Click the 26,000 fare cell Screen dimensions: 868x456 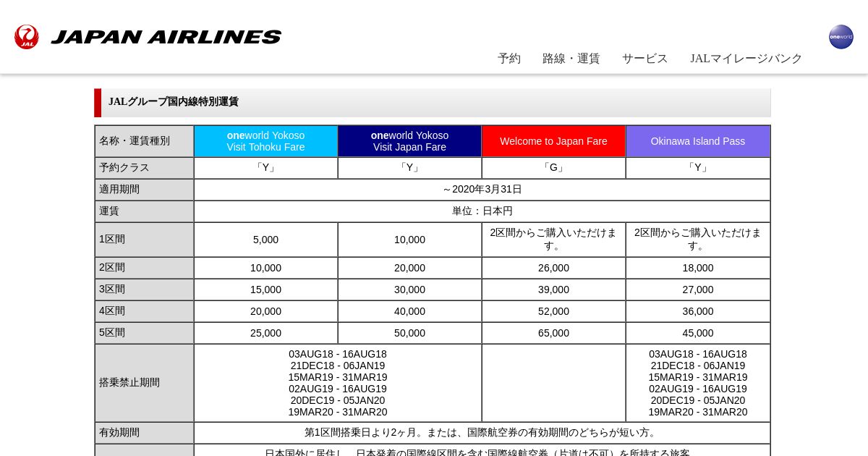tap(553, 268)
